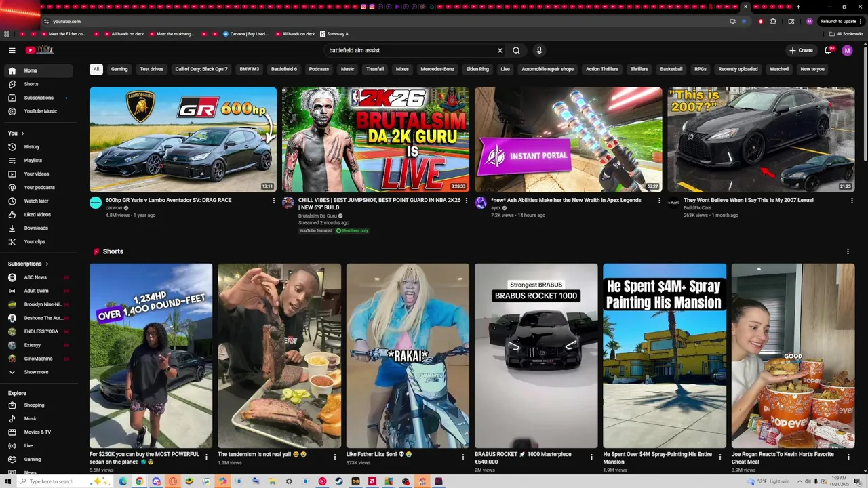This screenshot has width=868, height=488.
Task: Play the Brutalsim 2K26 live thumbnail
Action: click(376, 140)
